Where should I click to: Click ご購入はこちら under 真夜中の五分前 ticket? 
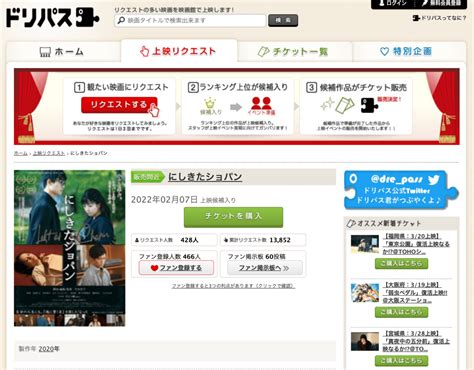point(402,361)
